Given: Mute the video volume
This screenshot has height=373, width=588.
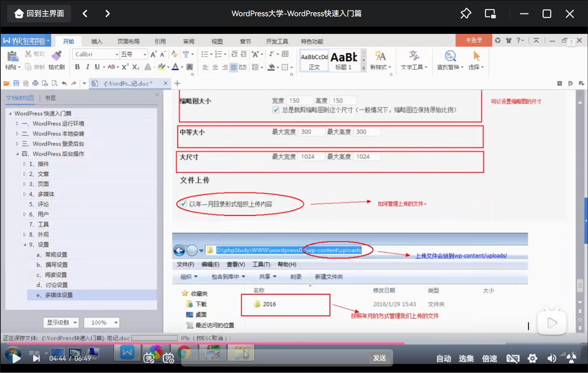Looking at the screenshot, I should pos(552,358).
